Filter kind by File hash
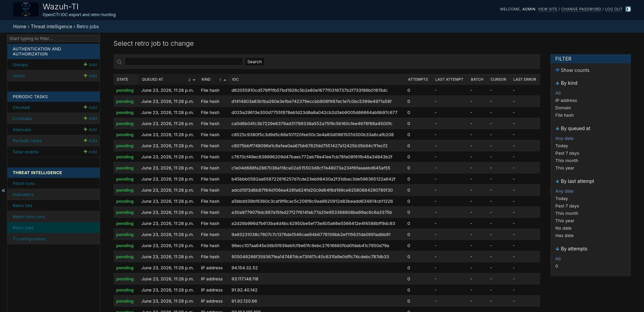The width and height of the screenshot is (644, 312). tap(564, 115)
